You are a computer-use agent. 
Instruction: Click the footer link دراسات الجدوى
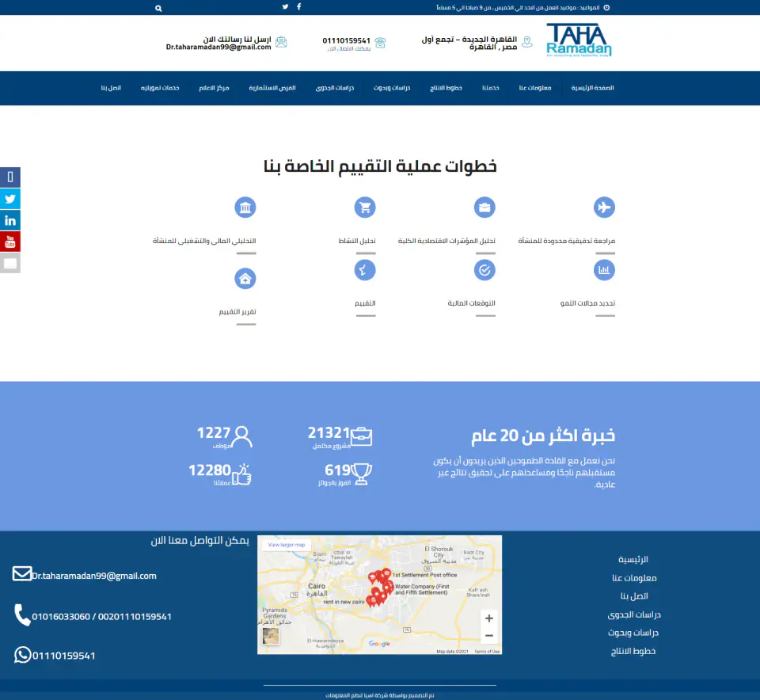(634, 614)
